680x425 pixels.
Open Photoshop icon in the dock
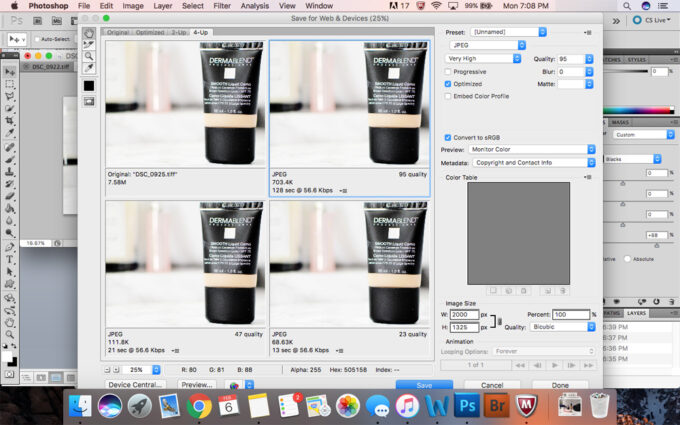467,405
